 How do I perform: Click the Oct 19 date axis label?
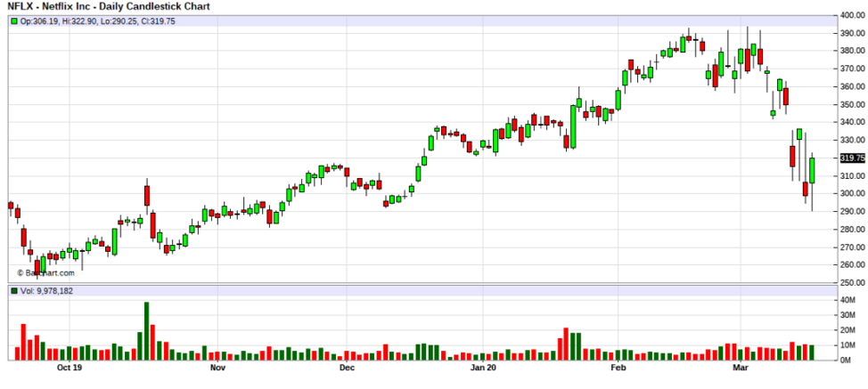(70, 368)
